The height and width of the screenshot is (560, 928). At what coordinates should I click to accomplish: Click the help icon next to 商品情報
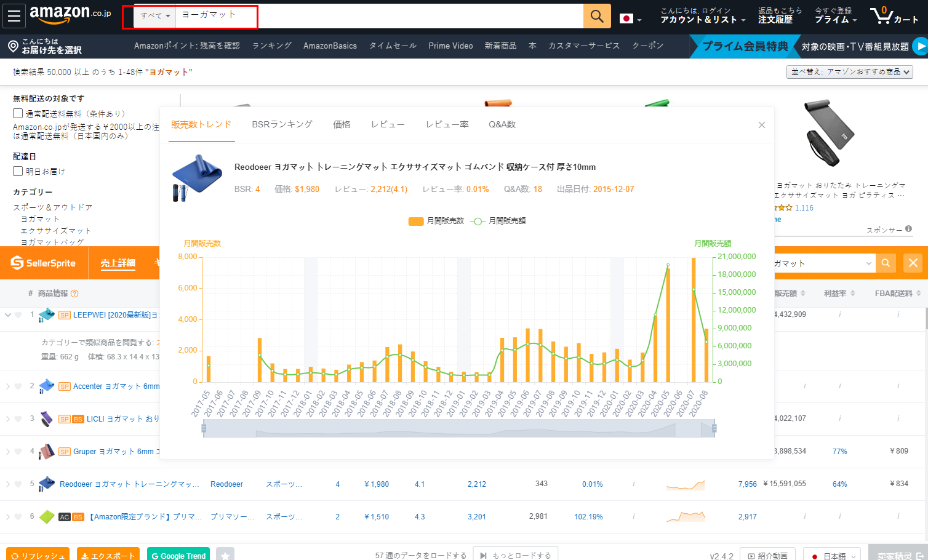(74, 294)
